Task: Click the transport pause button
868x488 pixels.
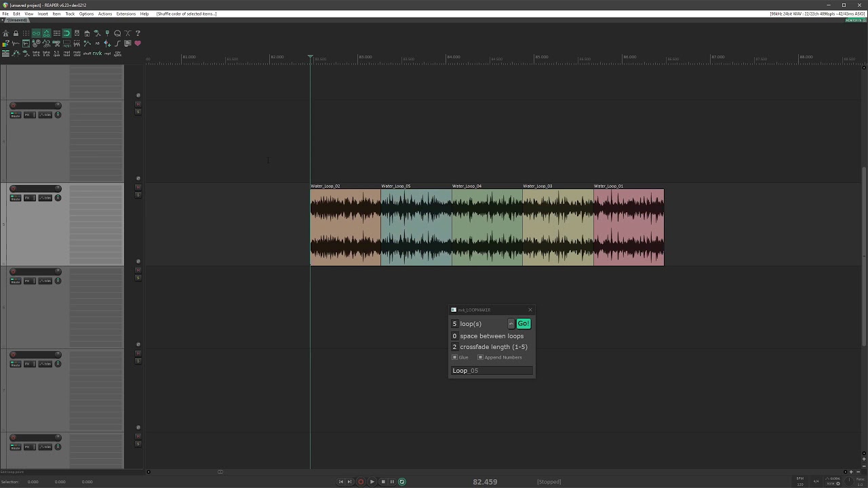Action: (x=392, y=482)
